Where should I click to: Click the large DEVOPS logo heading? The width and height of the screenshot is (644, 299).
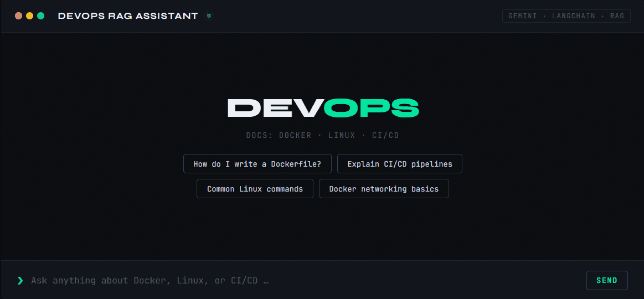tap(323, 108)
